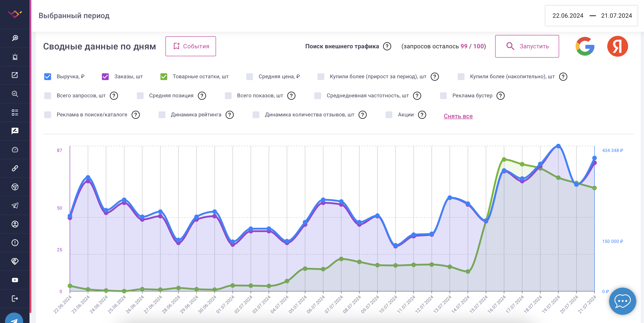Open the user profile sidebar icon
The height and width of the screenshot is (323, 644).
[15, 224]
